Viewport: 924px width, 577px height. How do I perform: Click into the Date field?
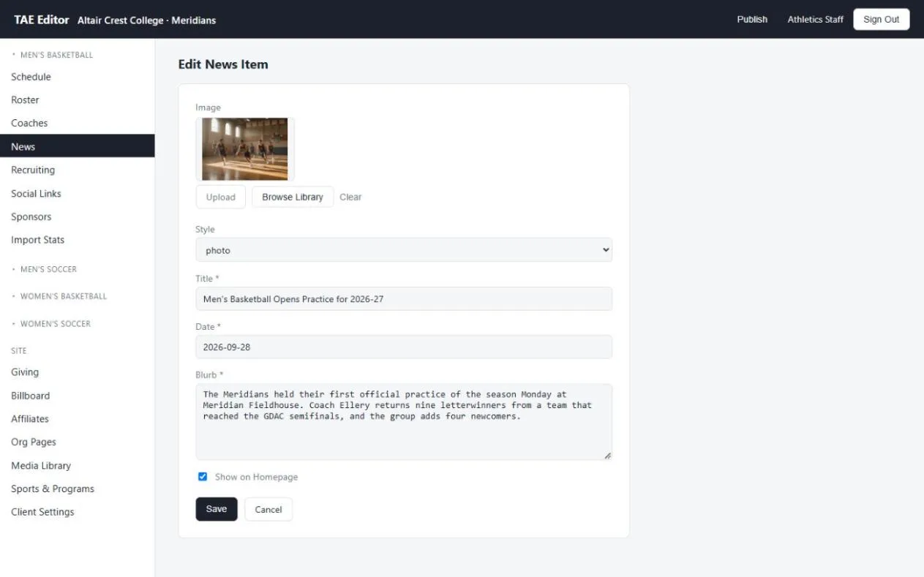[x=404, y=347]
